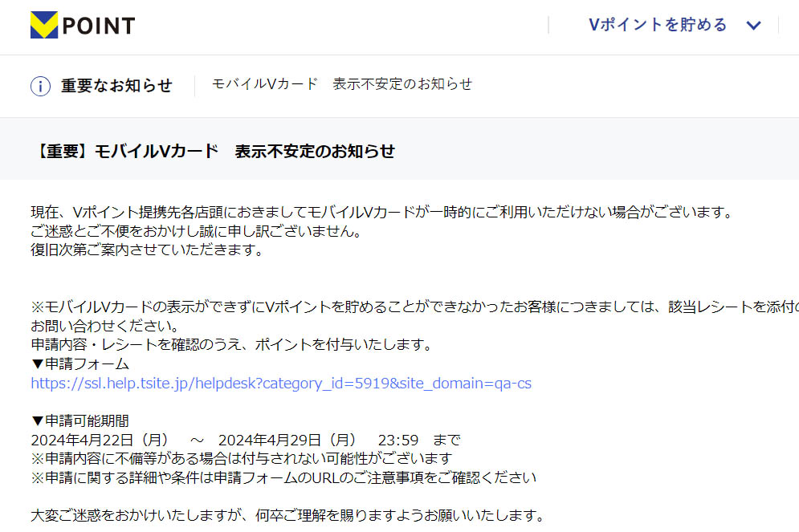Click the ▼申請可能期間 line
799x532 pixels.
pyautogui.click(x=80, y=421)
